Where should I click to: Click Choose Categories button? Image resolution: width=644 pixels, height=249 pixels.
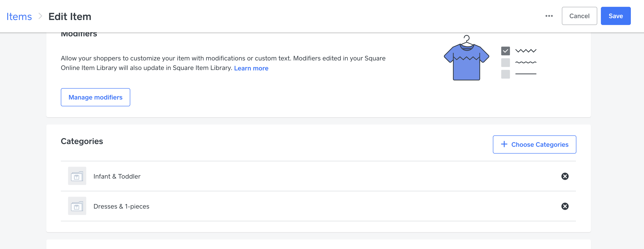pyautogui.click(x=534, y=145)
